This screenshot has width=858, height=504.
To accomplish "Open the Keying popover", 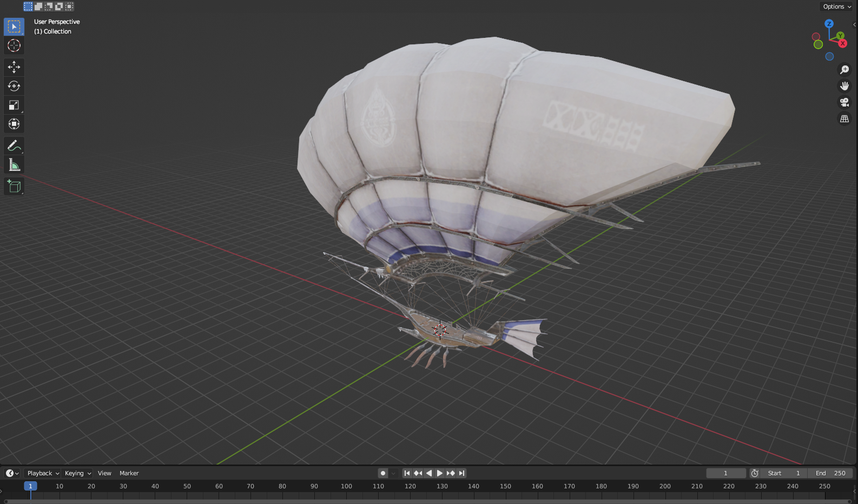I will pos(78,473).
